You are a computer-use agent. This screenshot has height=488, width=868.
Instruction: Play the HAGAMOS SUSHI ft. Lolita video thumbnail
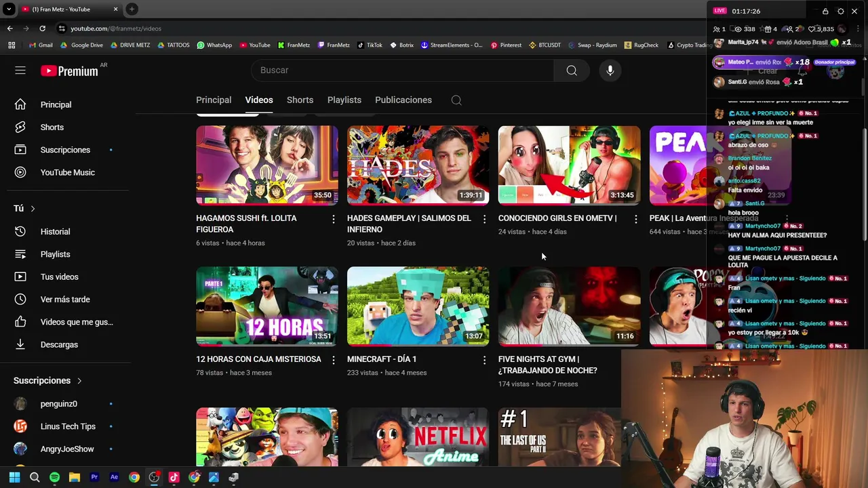[x=267, y=165]
